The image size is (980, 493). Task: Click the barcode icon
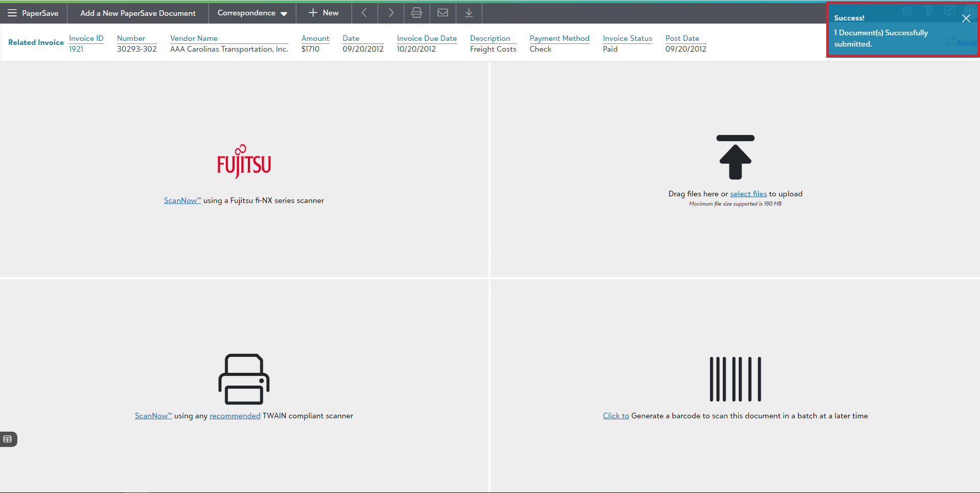(x=735, y=379)
